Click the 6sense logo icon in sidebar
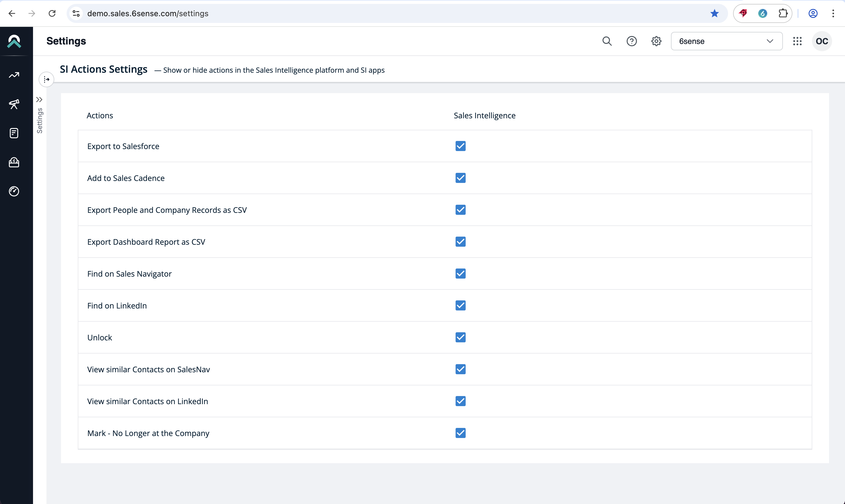The height and width of the screenshot is (504, 845). click(14, 41)
